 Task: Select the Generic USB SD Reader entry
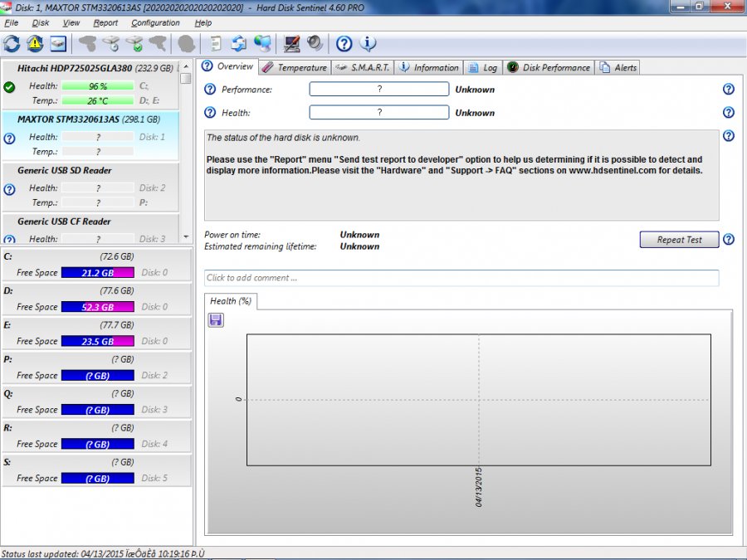click(90, 186)
